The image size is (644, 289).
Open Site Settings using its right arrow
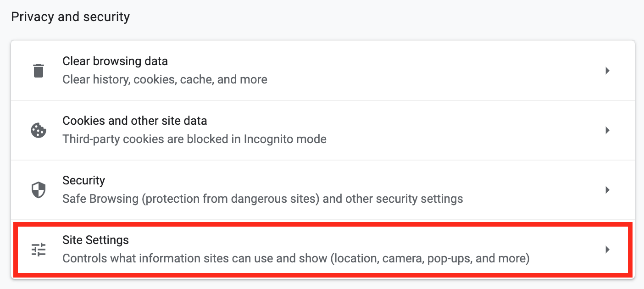click(607, 250)
